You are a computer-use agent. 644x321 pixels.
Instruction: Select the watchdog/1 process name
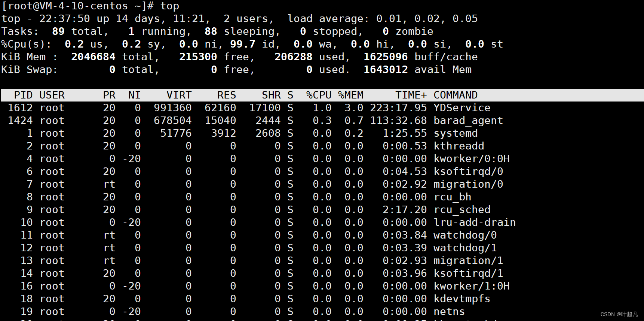465,248
